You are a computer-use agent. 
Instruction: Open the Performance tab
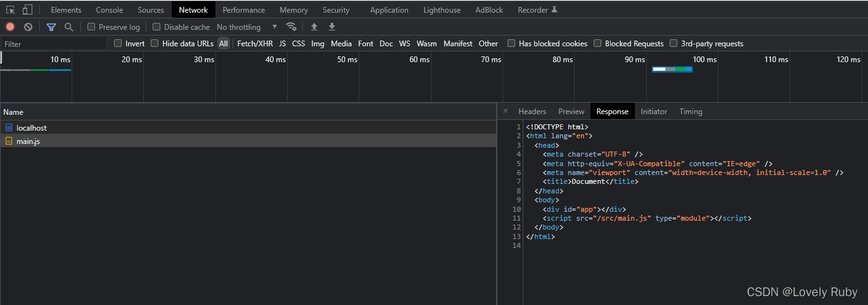(x=244, y=10)
